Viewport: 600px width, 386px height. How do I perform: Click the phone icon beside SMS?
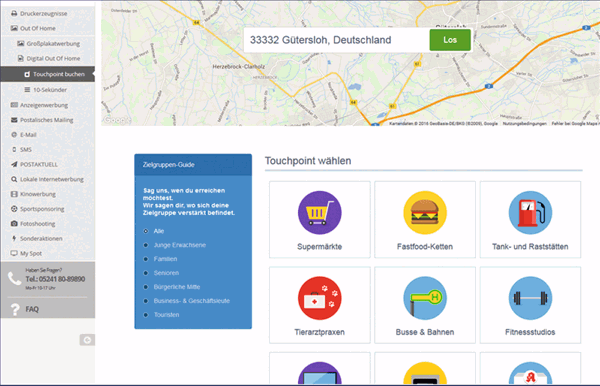(x=14, y=150)
